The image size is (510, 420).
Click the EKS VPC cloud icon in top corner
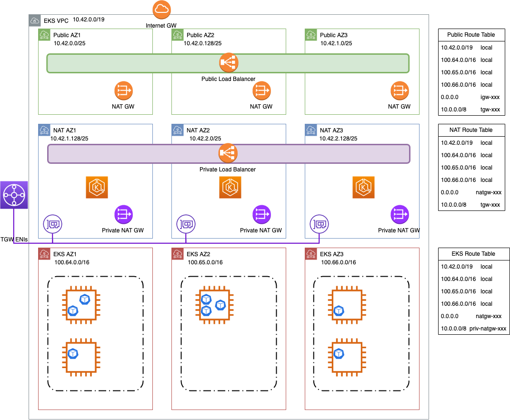[x=36, y=20]
